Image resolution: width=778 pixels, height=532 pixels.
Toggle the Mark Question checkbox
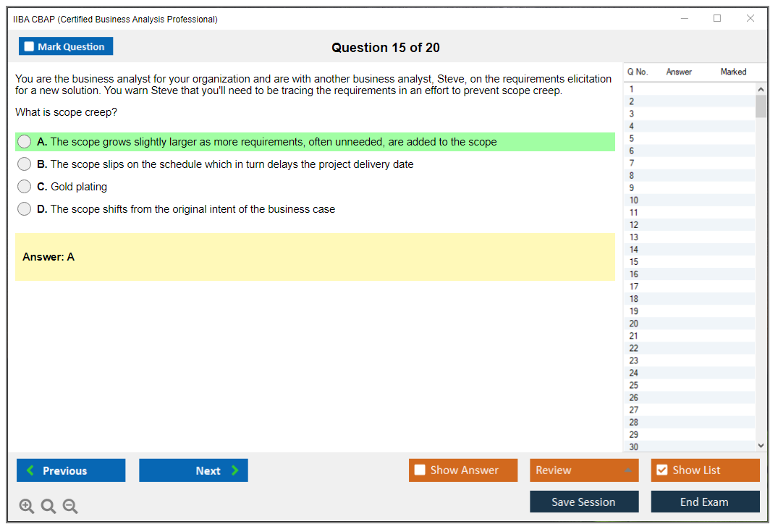point(30,47)
